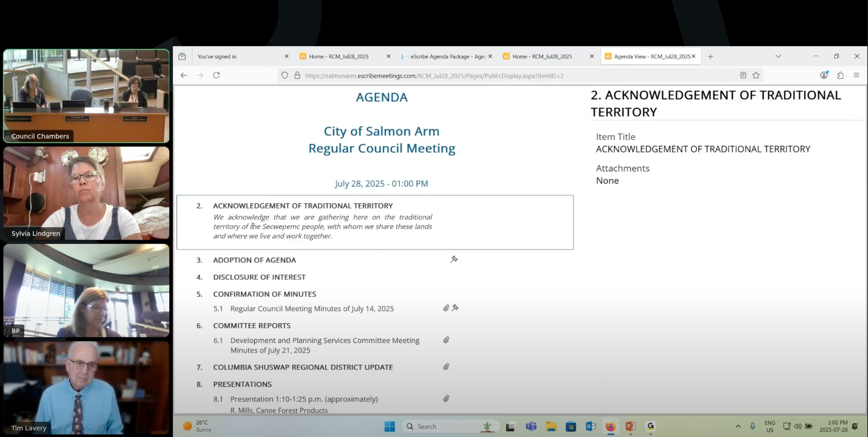Click the pin icon beside Adoption of Agenda
This screenshot has width=868, height=437.
click(x=454, y=259)
